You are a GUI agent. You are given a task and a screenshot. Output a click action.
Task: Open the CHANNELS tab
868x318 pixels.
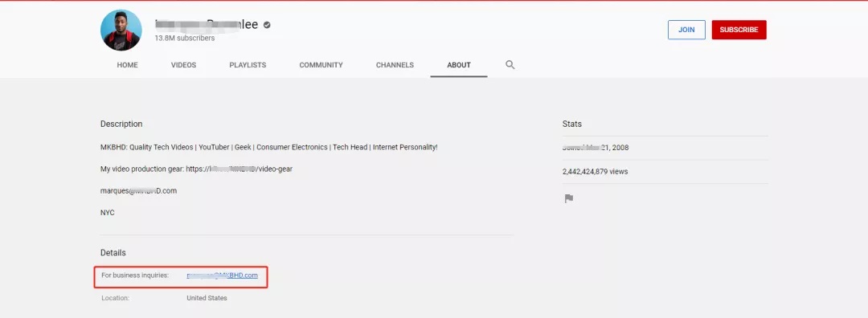point(395,65)
